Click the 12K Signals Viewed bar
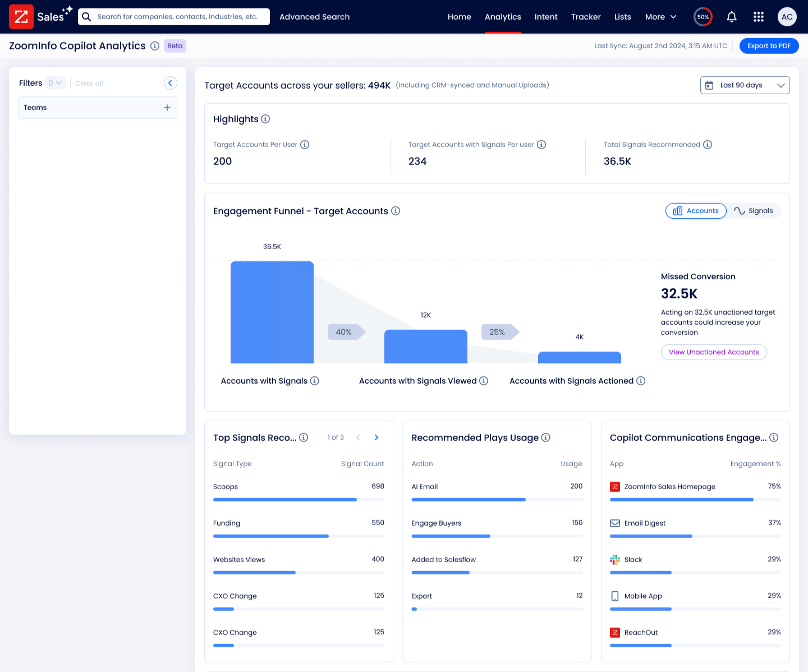The image size is (808, 672). coord(426,347)
